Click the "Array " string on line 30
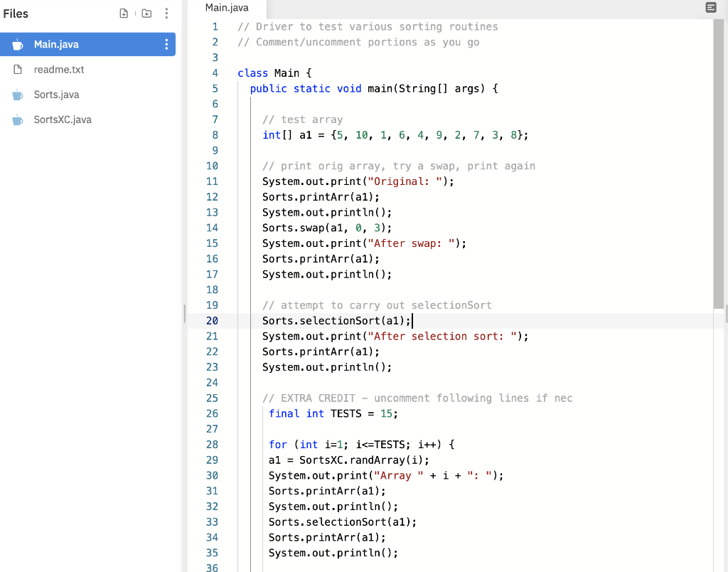The image size is (728, 572). pyautogui.click(x=399, y=475)
